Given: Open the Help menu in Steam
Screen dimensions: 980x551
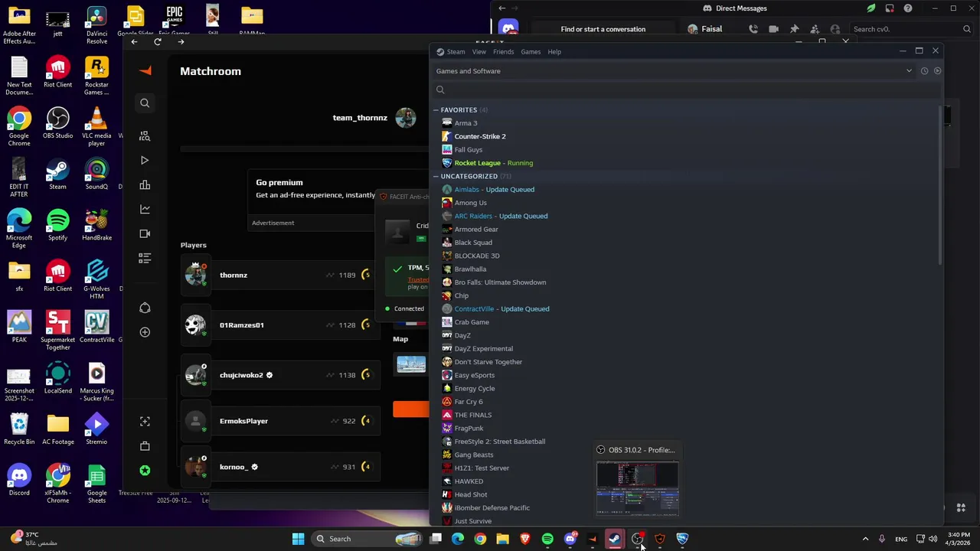Looking at the screenshot, I should tap(554, 52).
